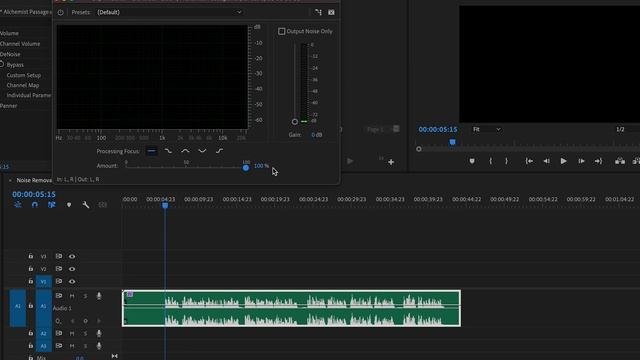Solo track A1

(x=85, y=296)
